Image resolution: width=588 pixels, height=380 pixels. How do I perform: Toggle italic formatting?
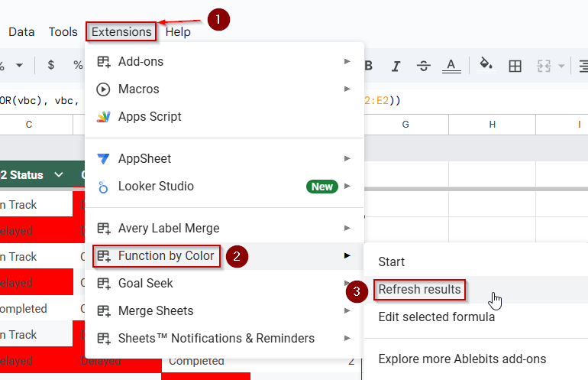(x=396, y=66)
